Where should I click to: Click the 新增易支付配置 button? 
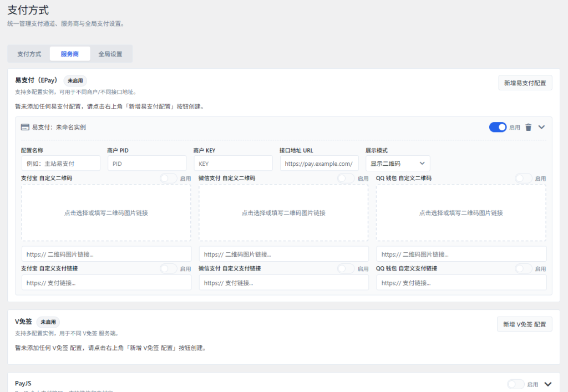coord(525,83)
